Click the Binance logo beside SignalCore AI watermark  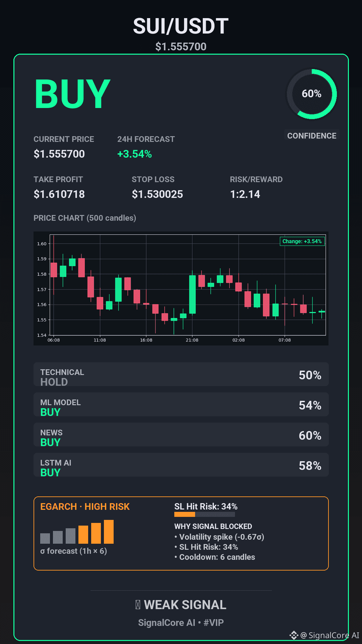(x=294, y=635)
